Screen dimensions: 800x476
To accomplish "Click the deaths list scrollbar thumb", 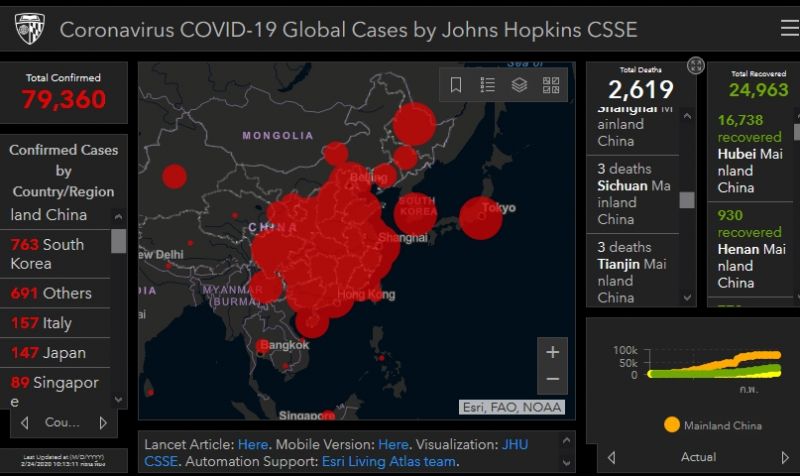I will coord(686,199).
